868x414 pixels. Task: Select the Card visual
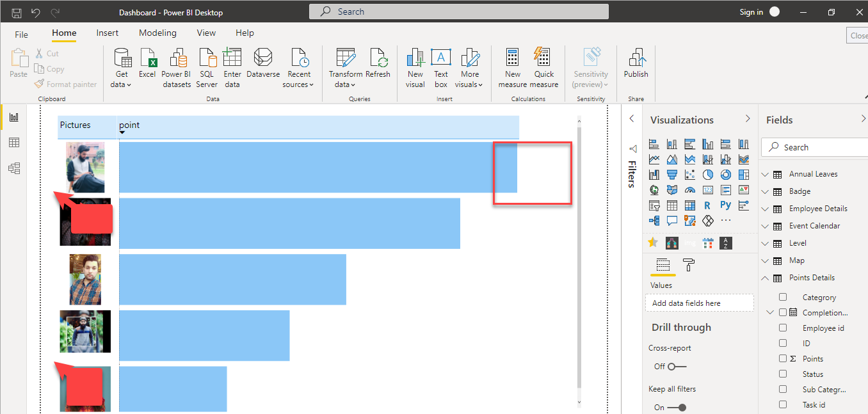coord(708,190)
